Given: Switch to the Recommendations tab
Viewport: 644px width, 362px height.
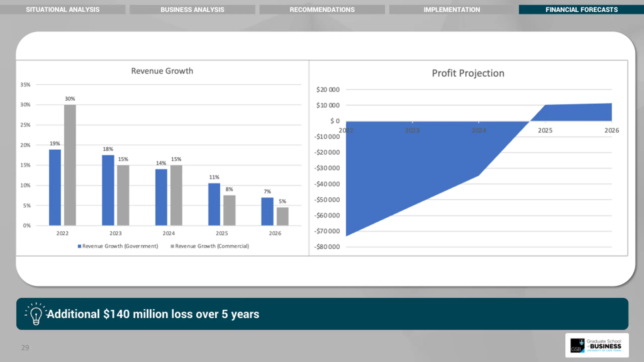Looking at the screenshot, I should (322, 10).
